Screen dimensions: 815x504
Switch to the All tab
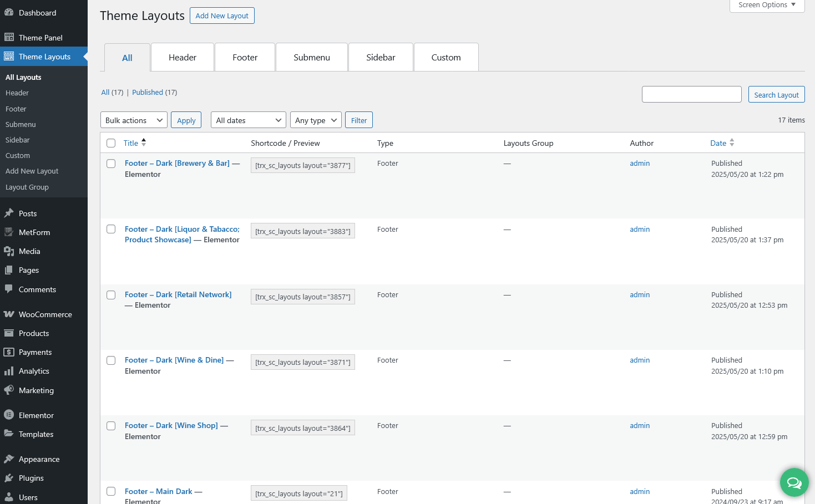click(x=127, y=58)
